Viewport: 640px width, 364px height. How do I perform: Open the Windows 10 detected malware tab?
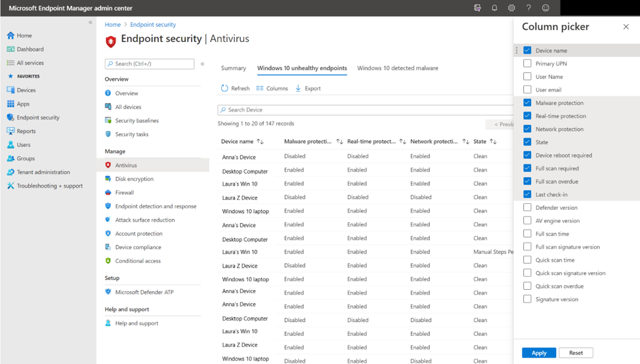click(398, 68)
